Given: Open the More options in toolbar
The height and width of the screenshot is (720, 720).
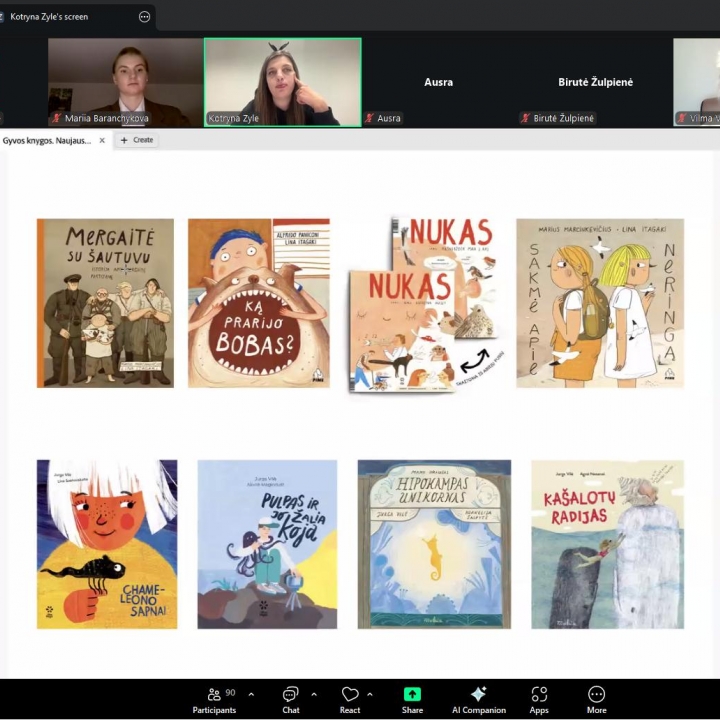Looking at the screenshot, I should pos(596,697).
